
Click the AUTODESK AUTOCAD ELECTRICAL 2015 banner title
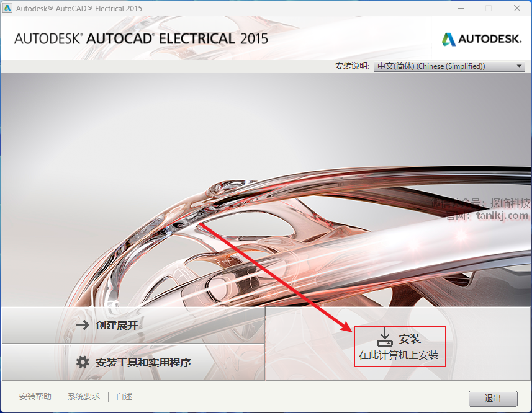click(x=141, y=38)
